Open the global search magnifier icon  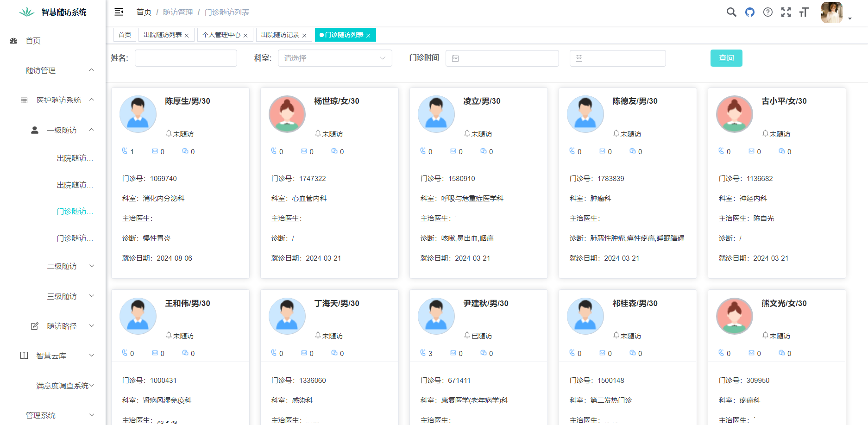[x=731, y=12]
